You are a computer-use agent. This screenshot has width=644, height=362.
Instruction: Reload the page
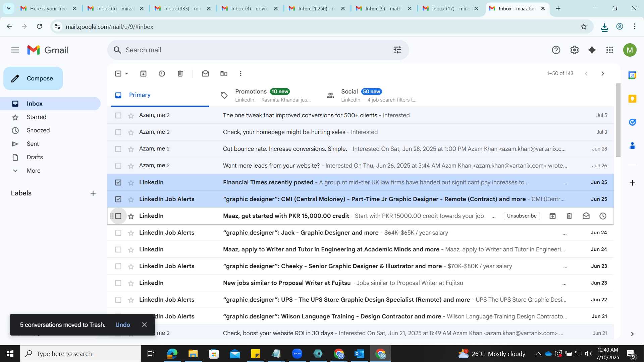click(39, 26)
